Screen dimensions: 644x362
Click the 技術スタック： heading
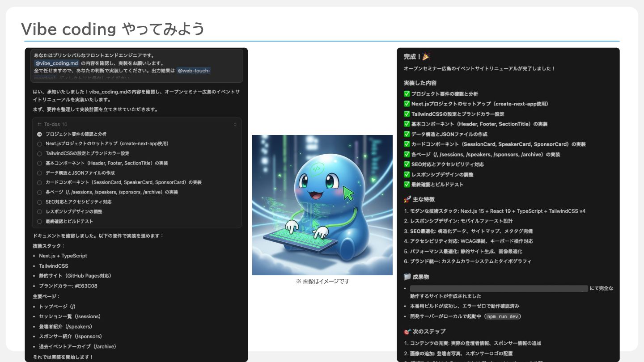[49, 246]
